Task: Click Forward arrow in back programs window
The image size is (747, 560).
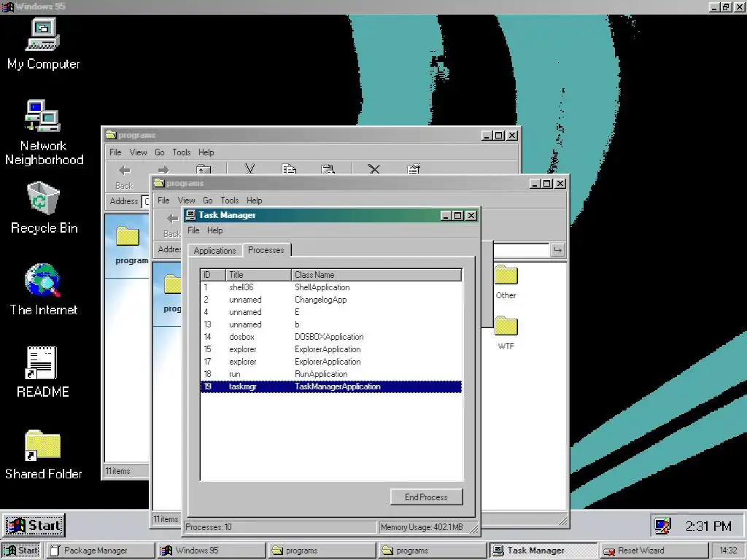Action: pos(163,170)
